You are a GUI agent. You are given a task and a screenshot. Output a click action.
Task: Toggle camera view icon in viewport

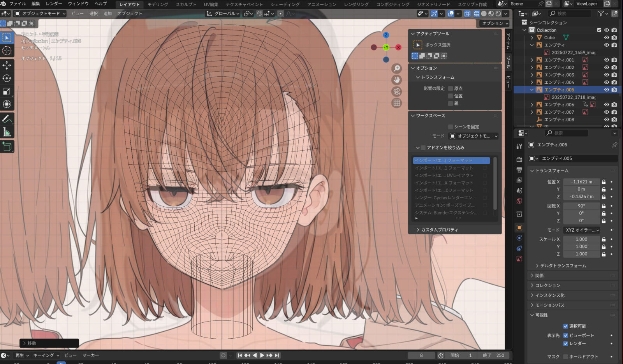(396, 91)
